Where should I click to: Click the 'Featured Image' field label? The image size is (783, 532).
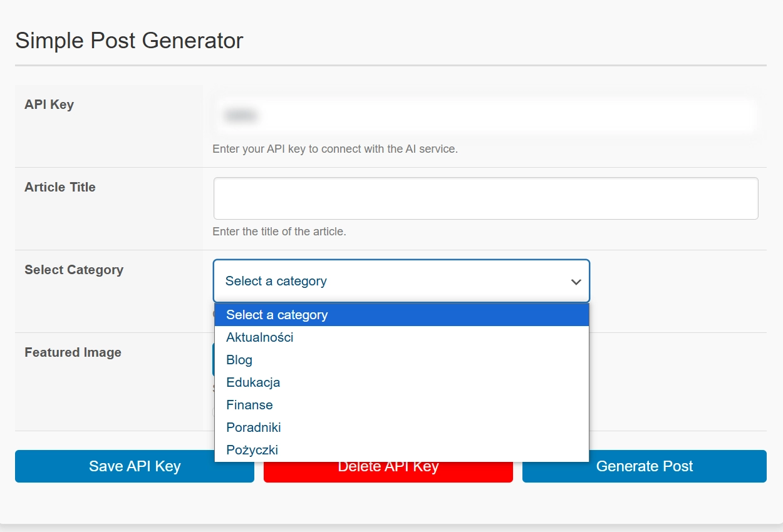[73, 352]
